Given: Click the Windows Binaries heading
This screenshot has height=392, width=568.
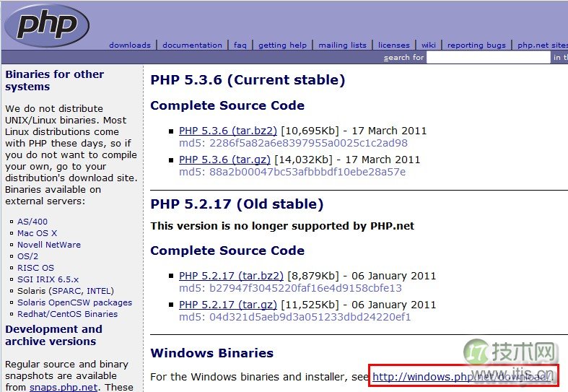Looking at the screenshot, I should (x=212, y=353).
